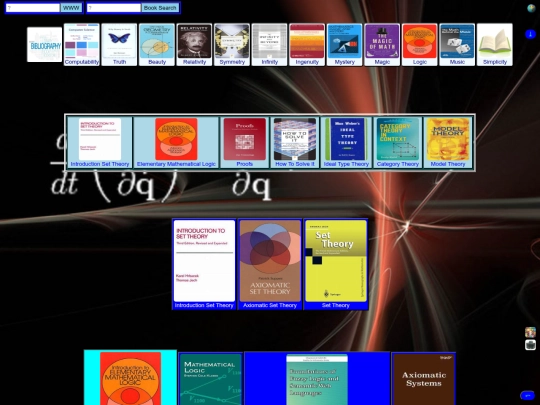Open the brown Axiomatic Systems cover
The image size is (540, 405).
424,379
